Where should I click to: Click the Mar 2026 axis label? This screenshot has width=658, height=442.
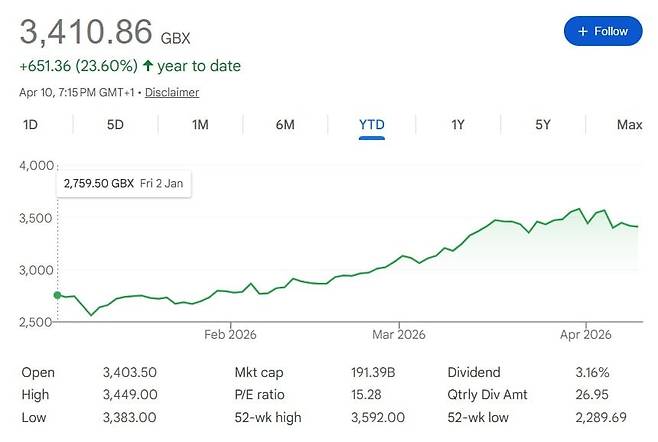(x=398, y=335)
